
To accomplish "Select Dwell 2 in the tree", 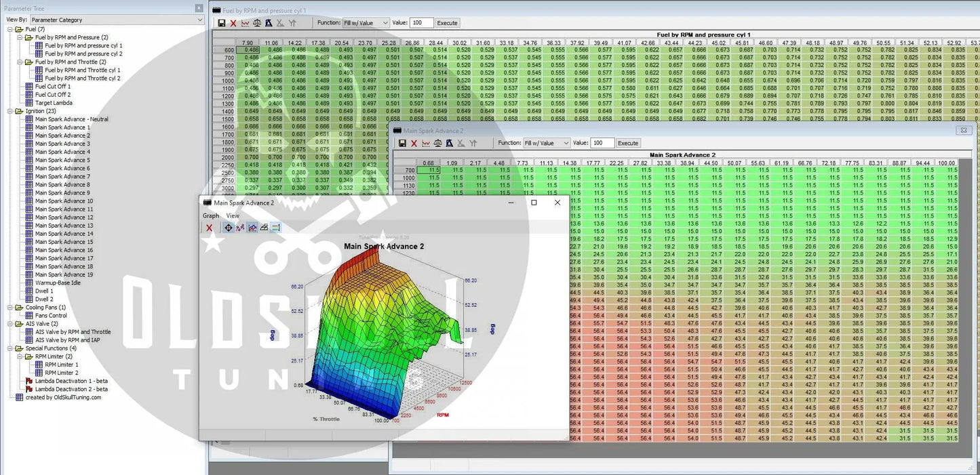I will [x=44, y=299].
